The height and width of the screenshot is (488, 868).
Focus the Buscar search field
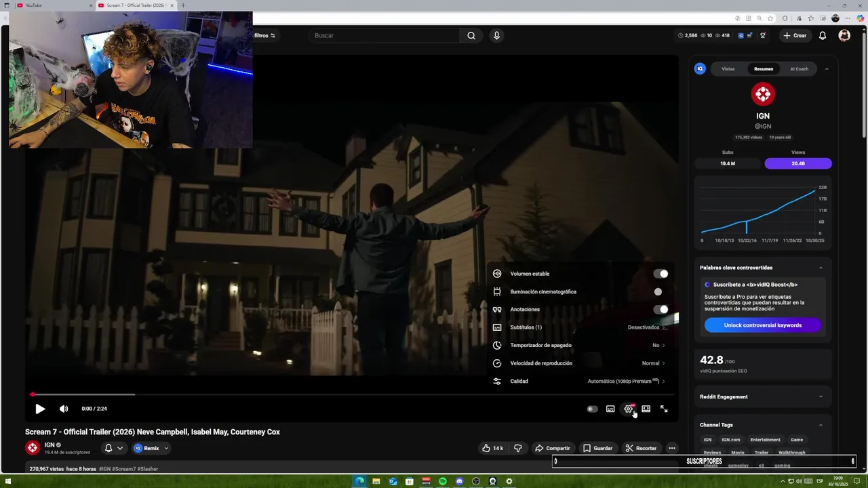click(x=384, y=35)
